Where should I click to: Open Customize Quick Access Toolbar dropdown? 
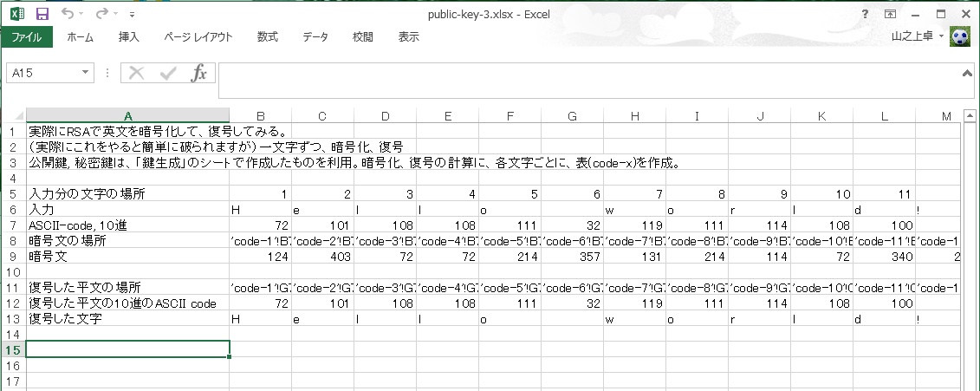click(x=131, y=15)
